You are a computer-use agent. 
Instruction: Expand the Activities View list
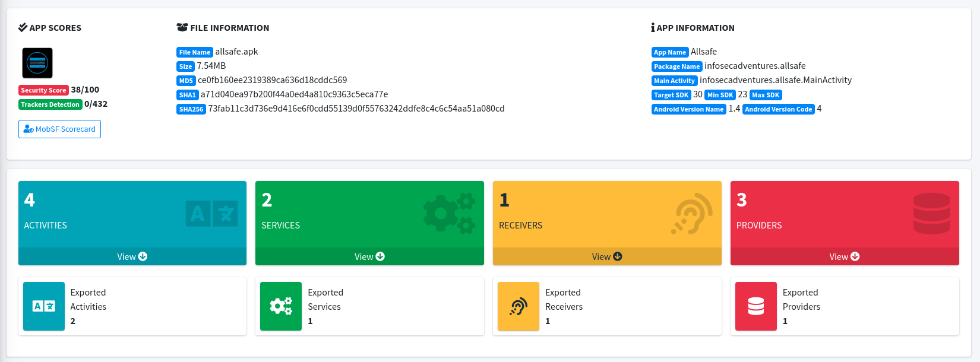point(132,256)
